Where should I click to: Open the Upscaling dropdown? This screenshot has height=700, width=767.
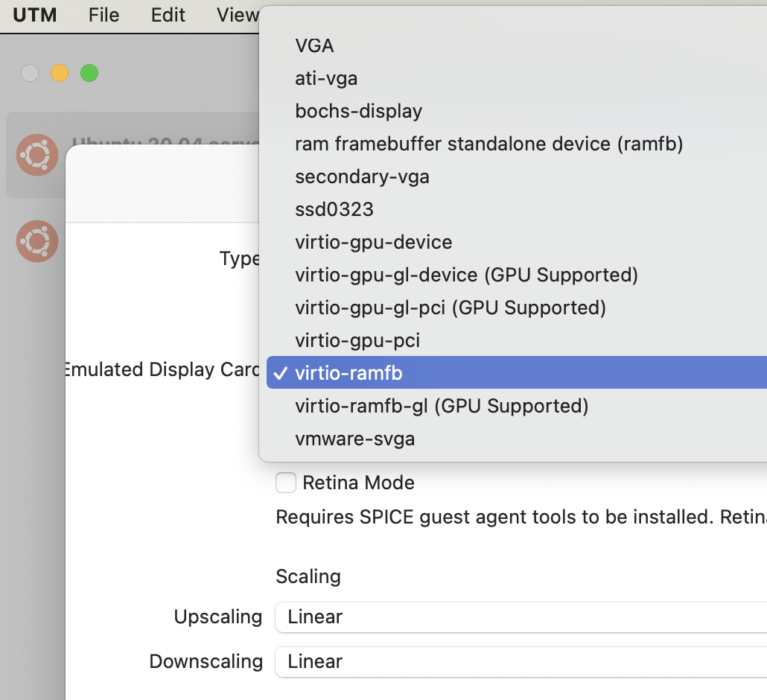click(x=447, y=617)
